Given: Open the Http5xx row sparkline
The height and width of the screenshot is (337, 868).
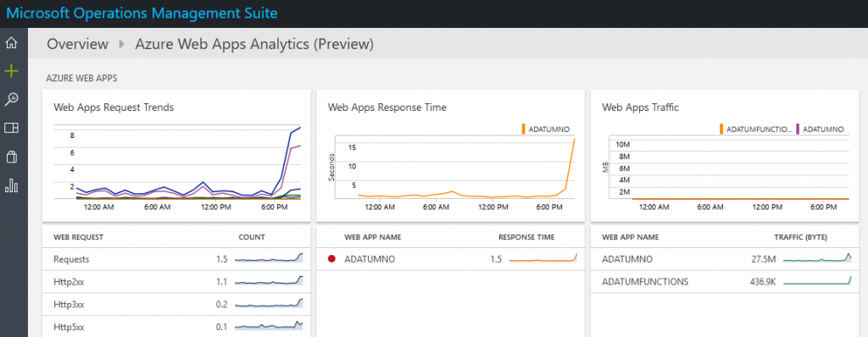Looking at the screenshot, I should pos(269,325).
